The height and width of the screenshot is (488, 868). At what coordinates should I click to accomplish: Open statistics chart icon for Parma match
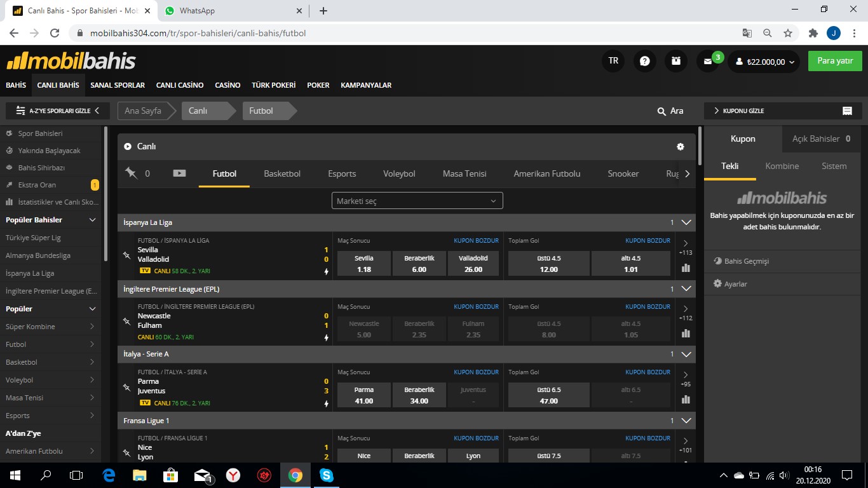tap(686, 399)
